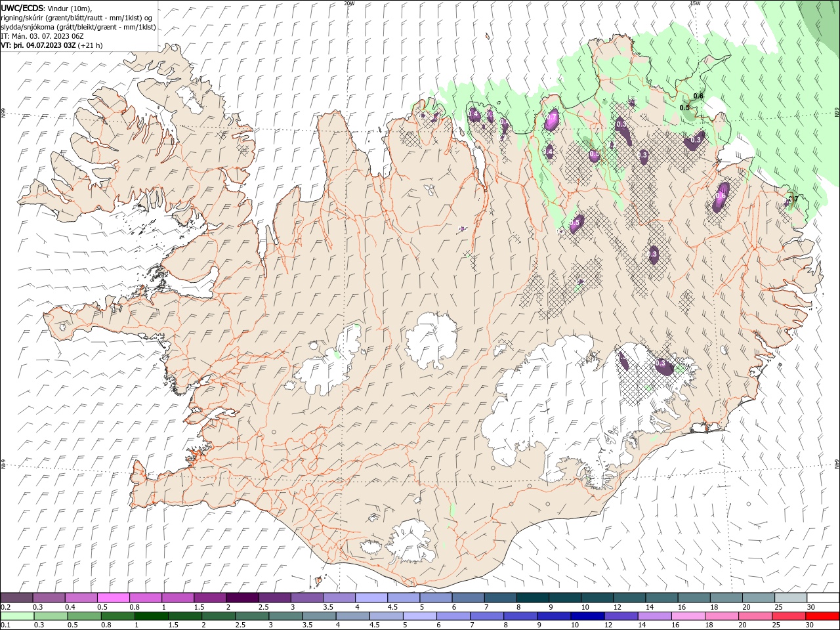
Task: Click the deep blue 10 swatch in lower legend
Action: 588,616
